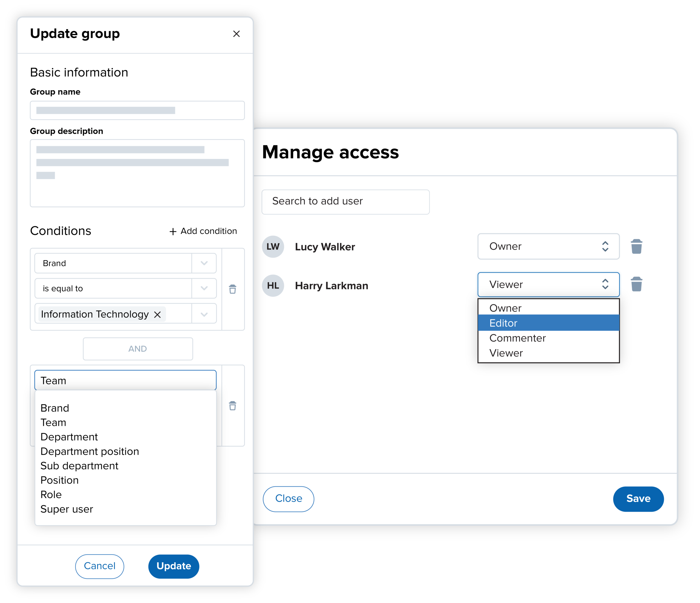Remove Harry Larkman using the trash icon
The width and height of the screenshot is (700, 603).
coord(637,284)
